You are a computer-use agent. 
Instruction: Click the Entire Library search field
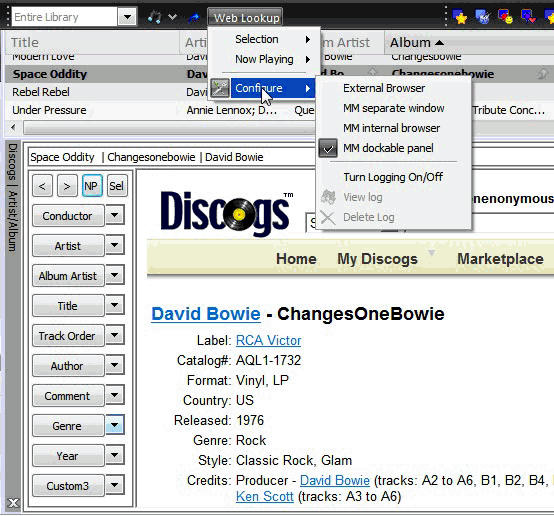pyautogui.click(x=64, y=17)
